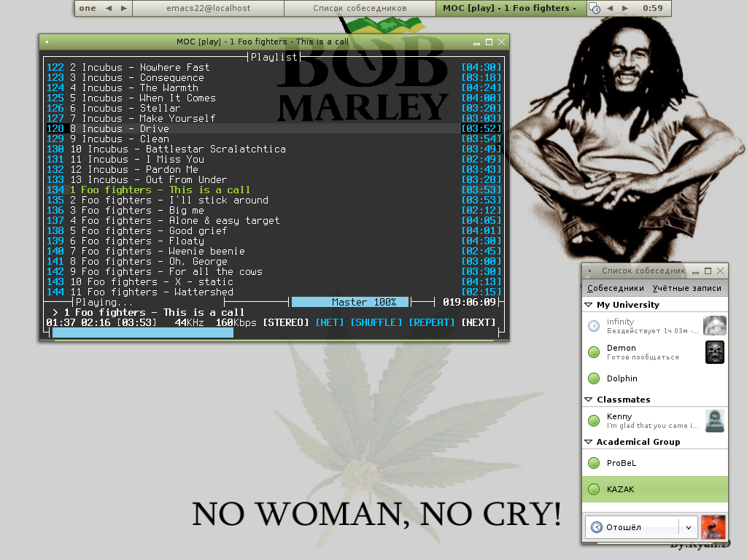Image resolution: width=747 pixels, height=560 pixels.
Task: Collapse the Academical Group
Action: 589,442
